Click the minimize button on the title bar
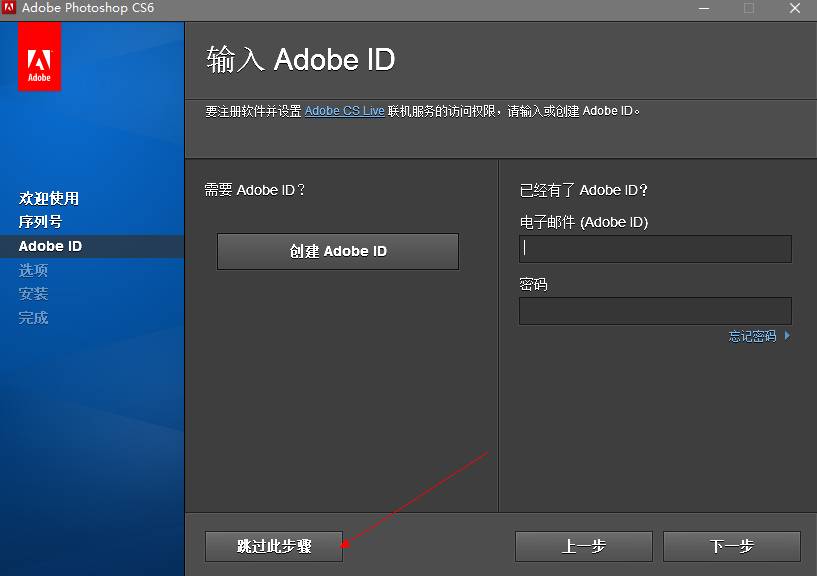The height and width of the screenshot is (576, 817). point(704,9)
